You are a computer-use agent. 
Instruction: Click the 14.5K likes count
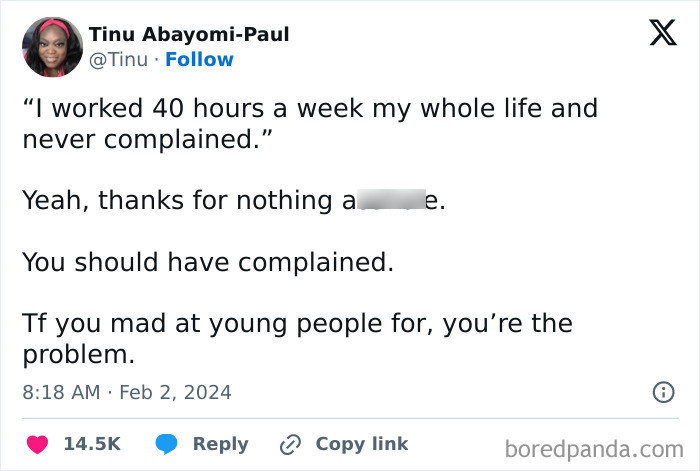tap(92, 444)
